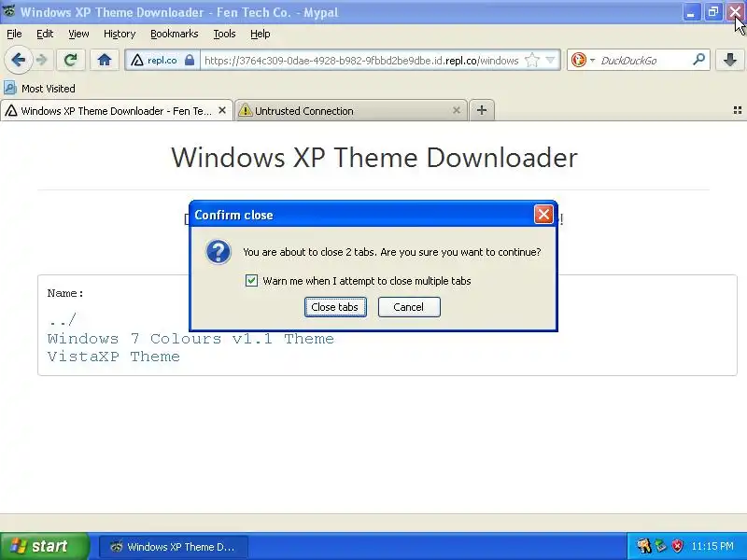Click the File menu

(x=14, y=34)
